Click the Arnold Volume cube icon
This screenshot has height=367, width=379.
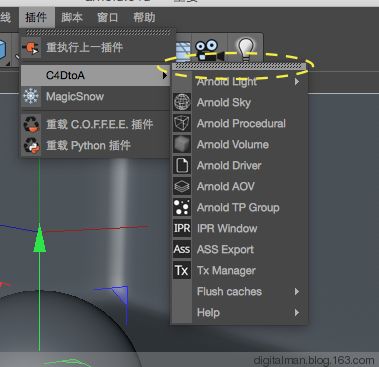182,144
